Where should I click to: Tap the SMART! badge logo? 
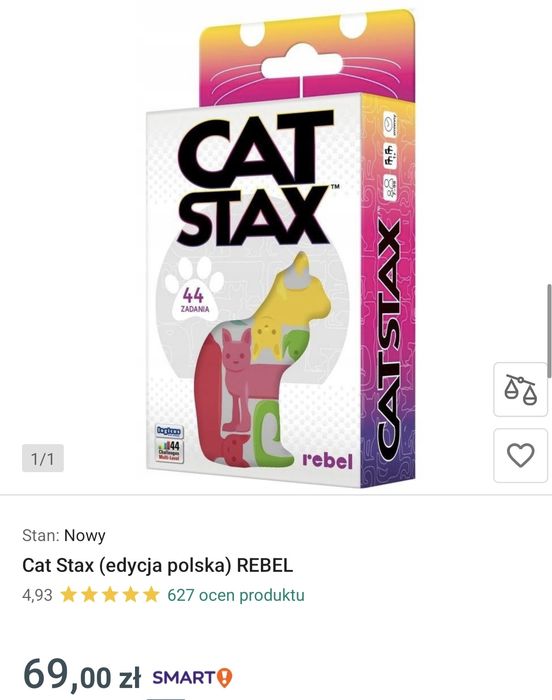pyautogui.click(x=192, y=678)
